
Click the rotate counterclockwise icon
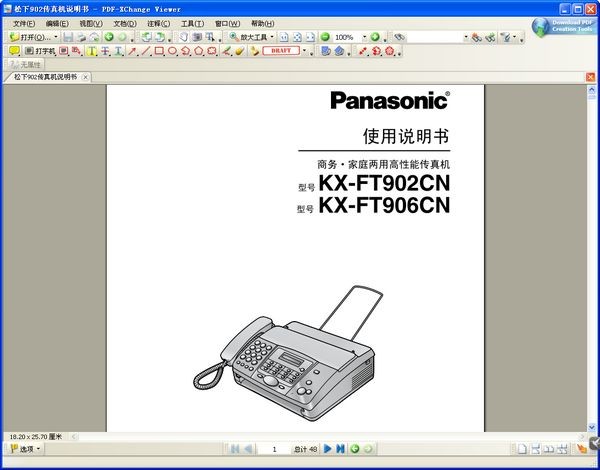[147, 37]
